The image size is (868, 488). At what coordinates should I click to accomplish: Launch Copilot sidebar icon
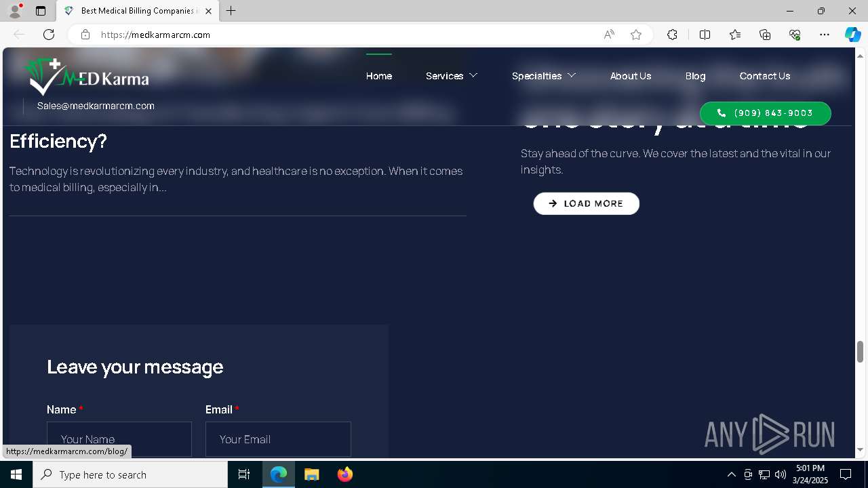click(852, 35)
